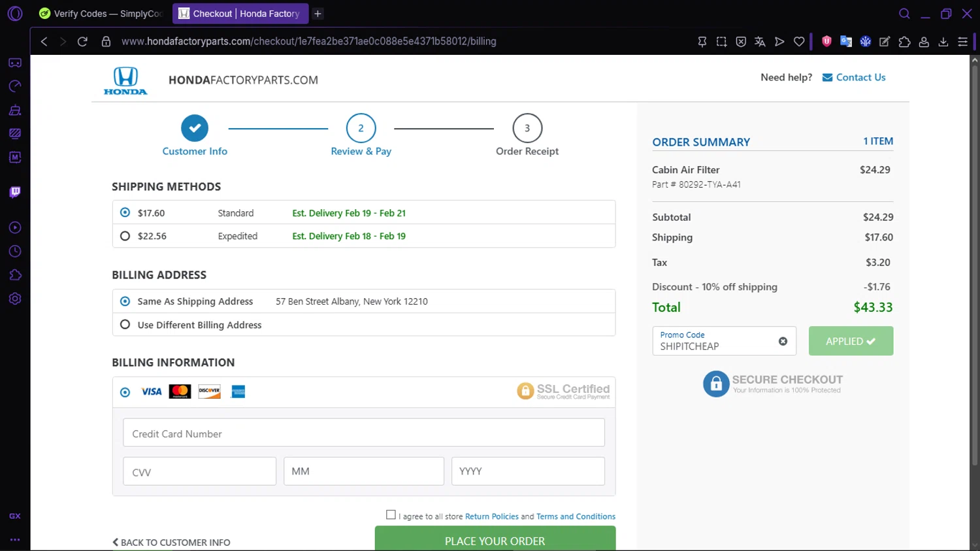980x551 pixels.
Task: Open Google Translate extension icon
Action: pos(846,41)
